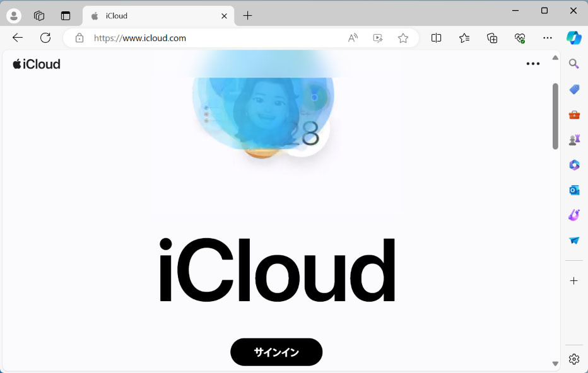Start Read aloud feature

(353, 38)
